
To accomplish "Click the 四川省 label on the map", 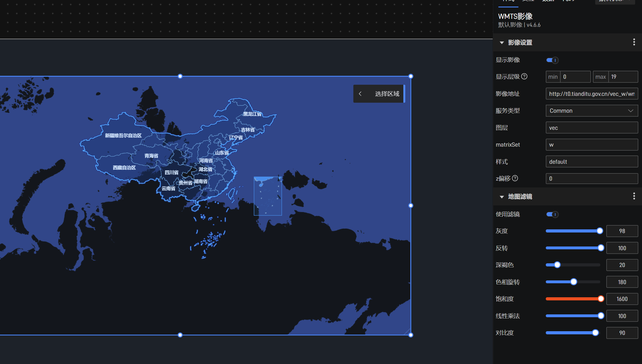I will 172,173.
